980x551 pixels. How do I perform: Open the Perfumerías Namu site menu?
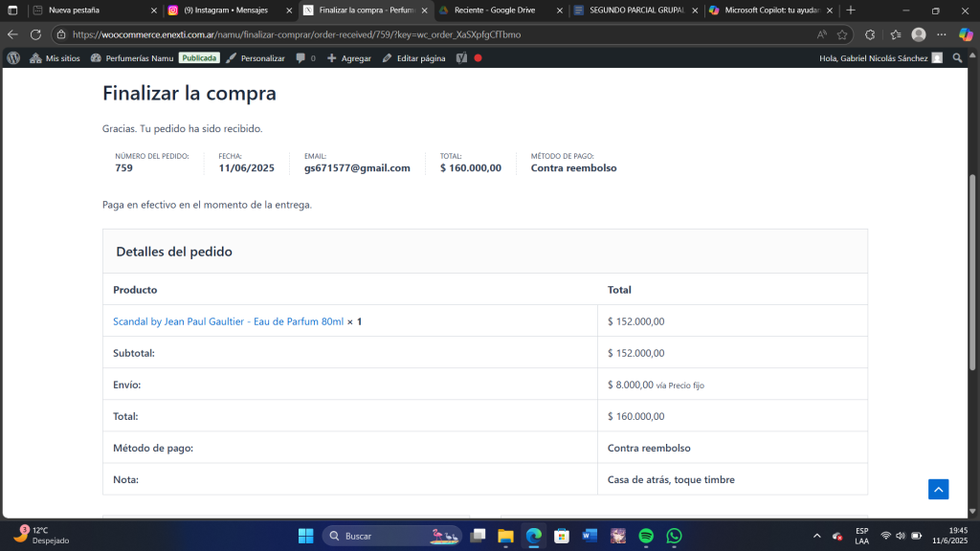(132, 58)
